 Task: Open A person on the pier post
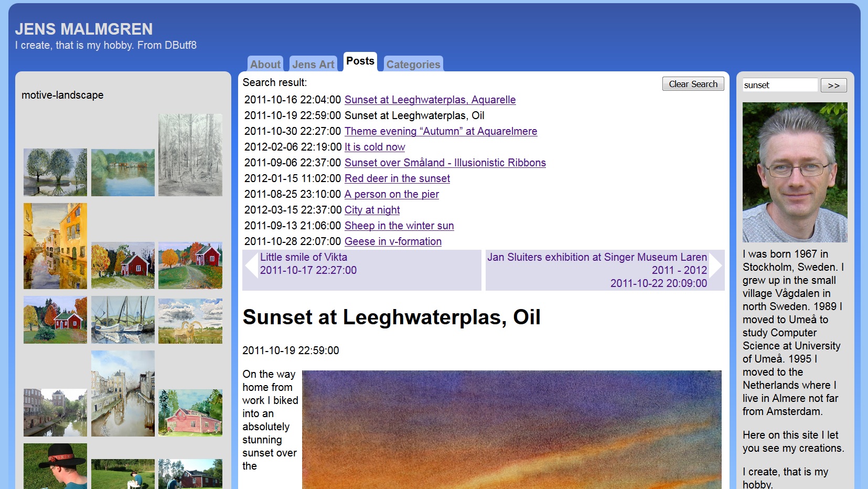click(391, 194)
